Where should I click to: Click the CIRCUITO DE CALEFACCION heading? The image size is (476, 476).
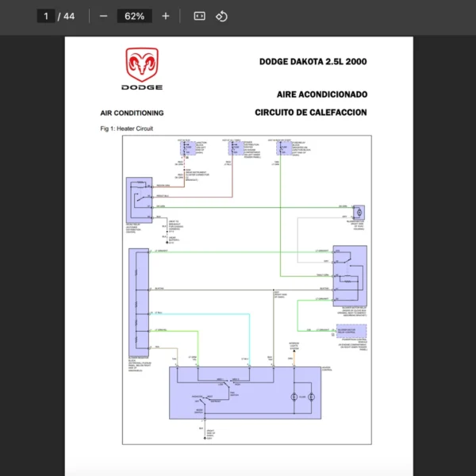(310, 113)
